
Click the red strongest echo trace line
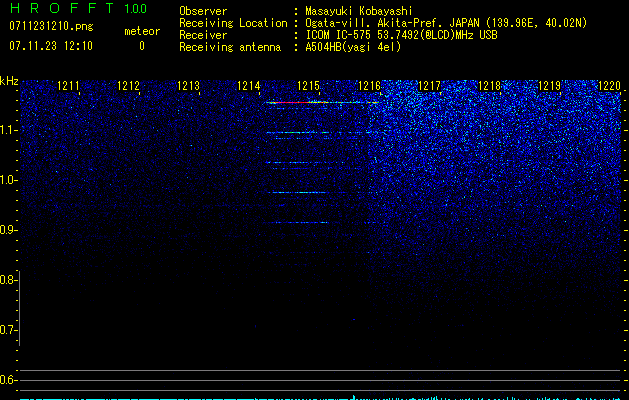[x=323, y=102]
